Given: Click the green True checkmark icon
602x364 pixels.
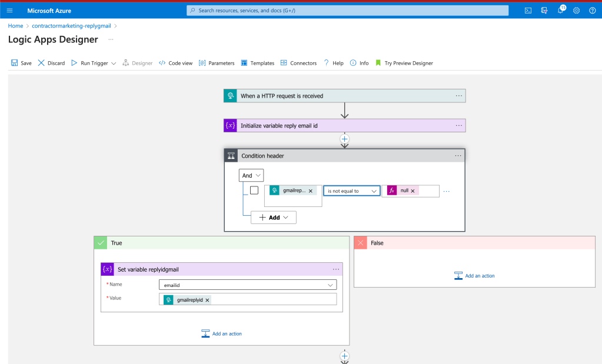Looking at the screenshot, I should point(101,243).
